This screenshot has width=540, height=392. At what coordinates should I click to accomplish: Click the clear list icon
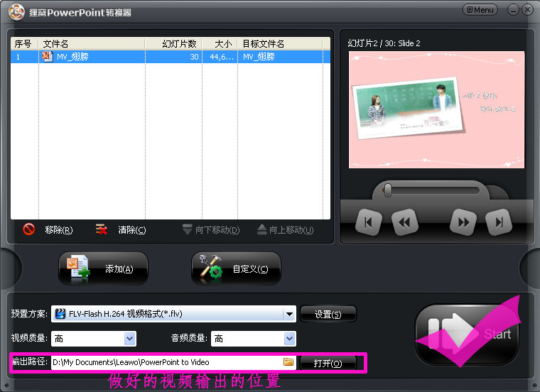click(x=101, y=229)
